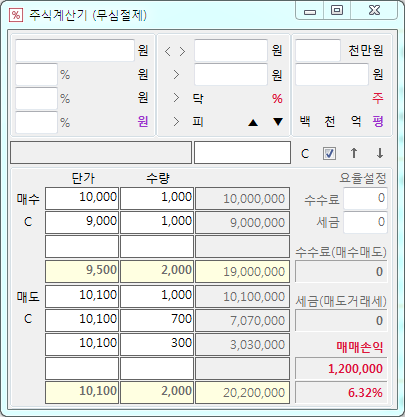This screenshot has height=417, width=405.
Task: Focus the input next to < > chevrons
Action: [x=231, y=50]
